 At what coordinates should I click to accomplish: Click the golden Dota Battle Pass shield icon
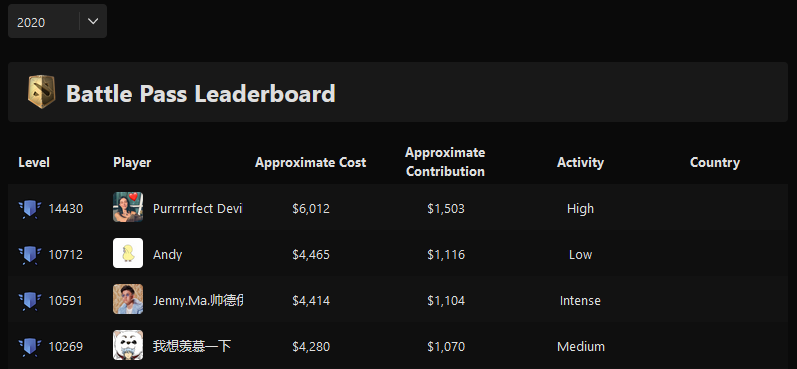point(41,92)
